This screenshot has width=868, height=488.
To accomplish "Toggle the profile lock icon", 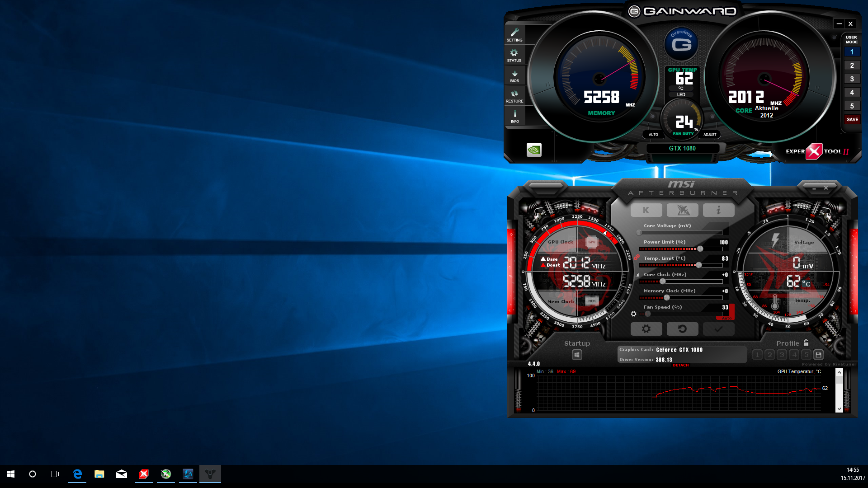I will click(806, 343).
